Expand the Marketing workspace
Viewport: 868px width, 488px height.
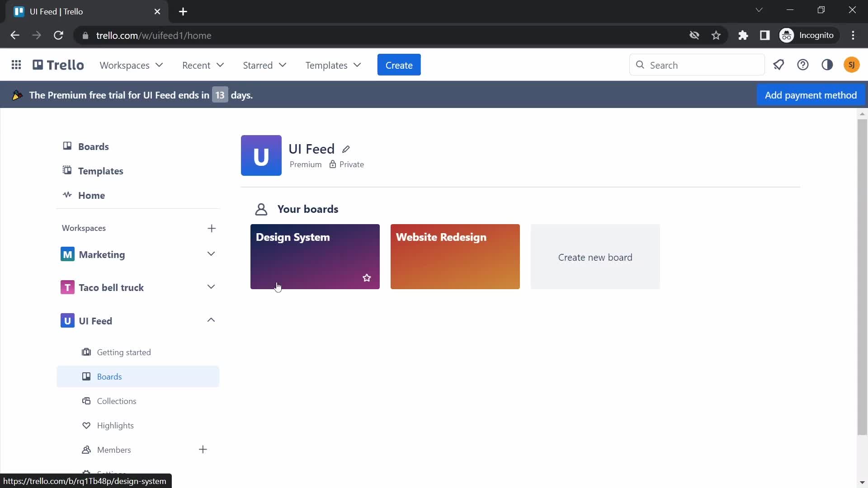(x=210, y=254)
